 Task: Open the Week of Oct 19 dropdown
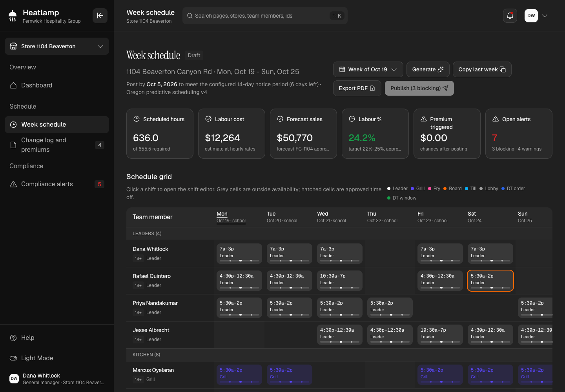coord(368,69)
